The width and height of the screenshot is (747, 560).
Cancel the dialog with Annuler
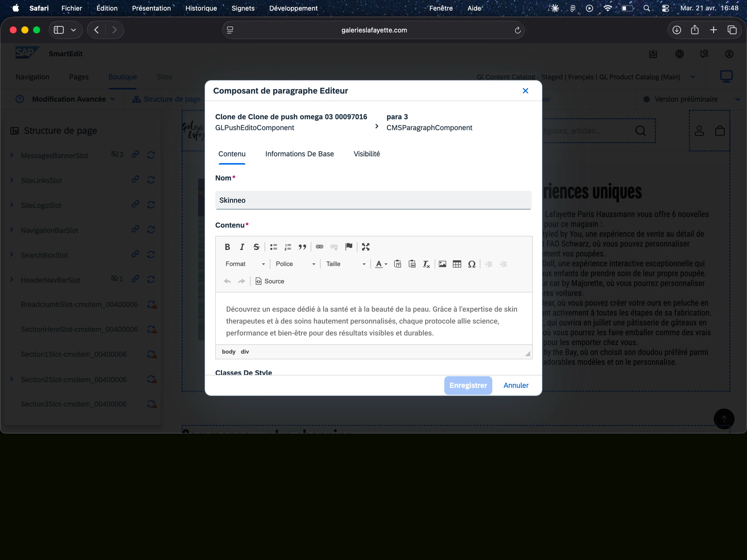point(516,386)
